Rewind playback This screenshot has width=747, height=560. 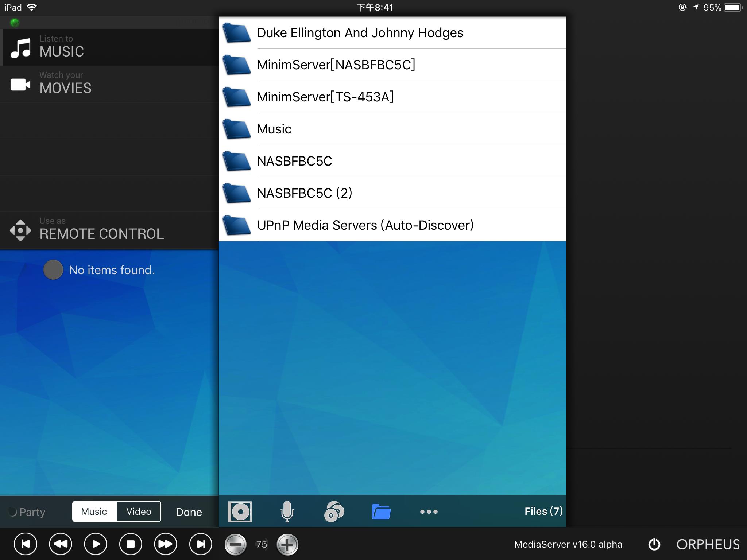click(x=61, y=544)
